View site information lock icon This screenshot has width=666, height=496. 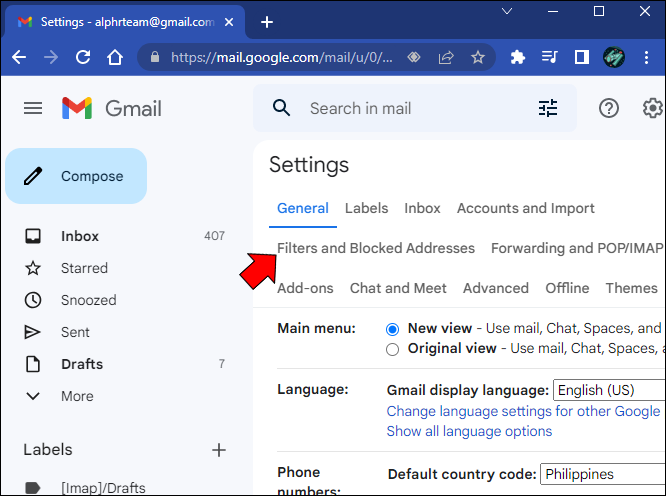(155, 57)
